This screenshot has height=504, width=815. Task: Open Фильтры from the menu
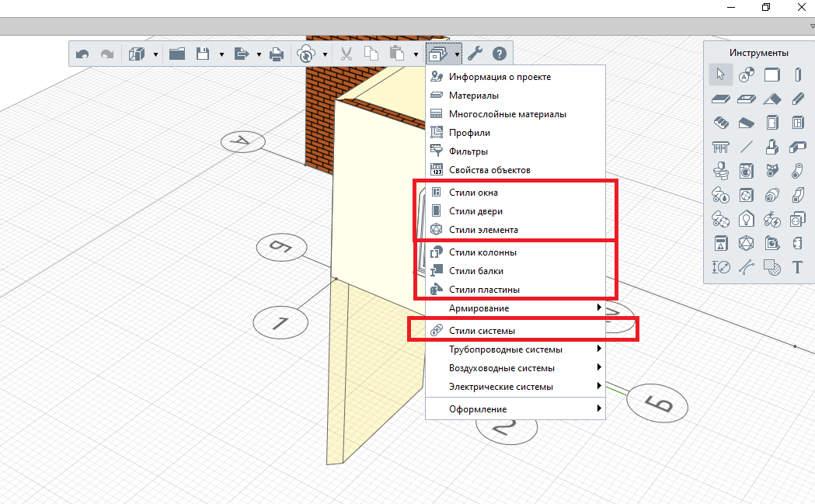[516, 151]
